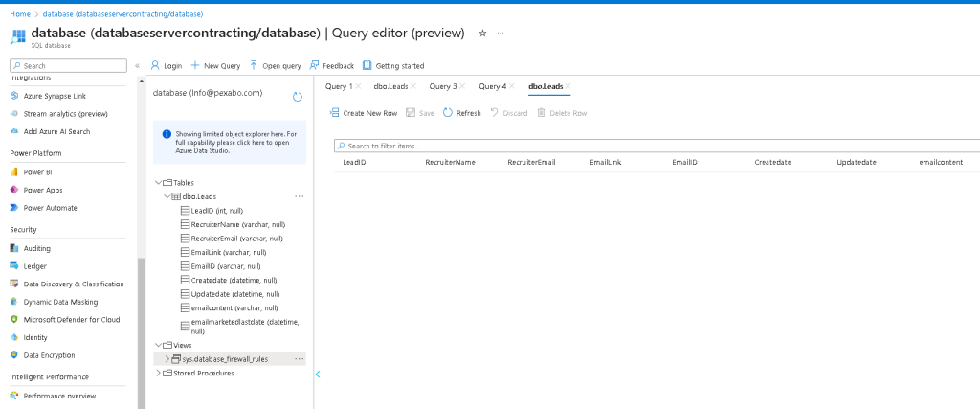
Task: Click the sidebar Search box
Action: (x=69, y=66)
